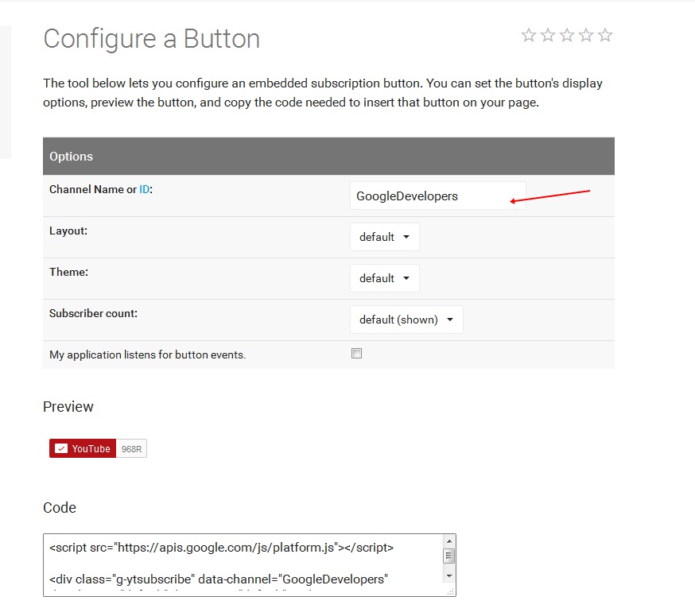
Task: Give a three-star rating
Action: [x=567, y=35]
